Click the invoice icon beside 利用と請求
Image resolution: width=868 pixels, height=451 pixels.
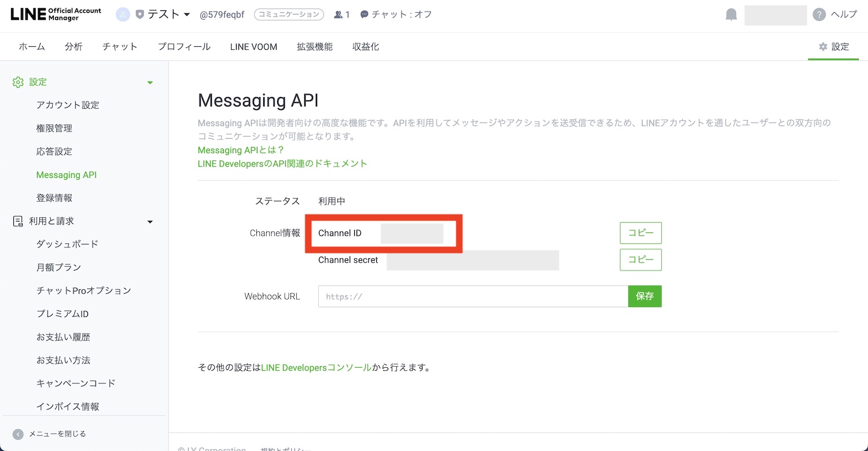point(18,221)
